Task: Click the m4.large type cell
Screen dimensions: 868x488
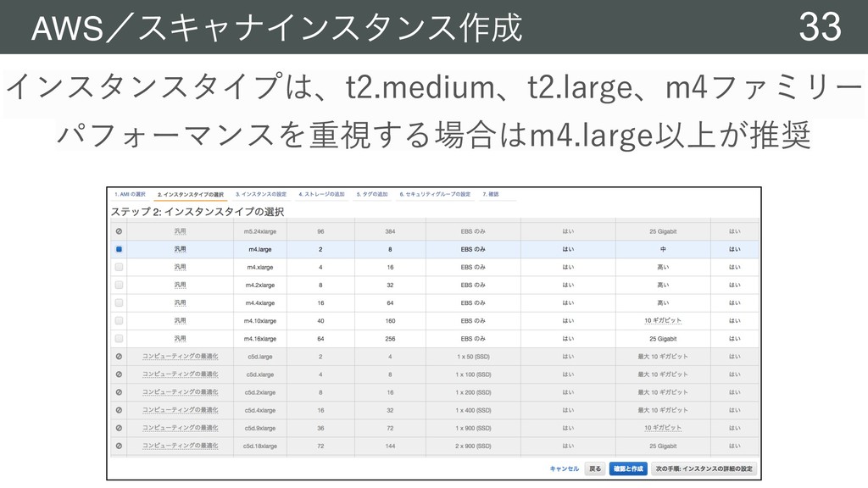Action: pos(260,250)
